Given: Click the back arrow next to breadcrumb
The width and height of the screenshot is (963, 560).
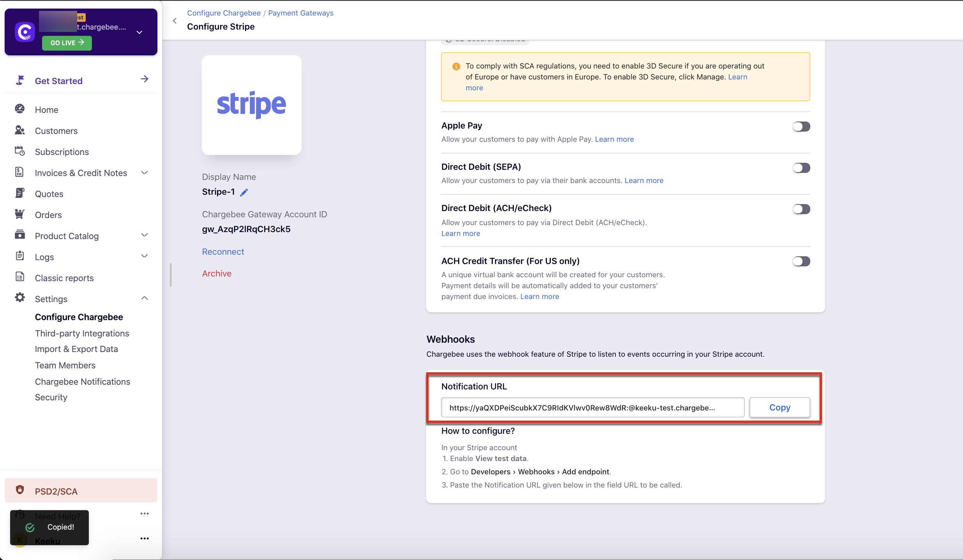Looking at the screenshot, I should (x=175, y=21).
